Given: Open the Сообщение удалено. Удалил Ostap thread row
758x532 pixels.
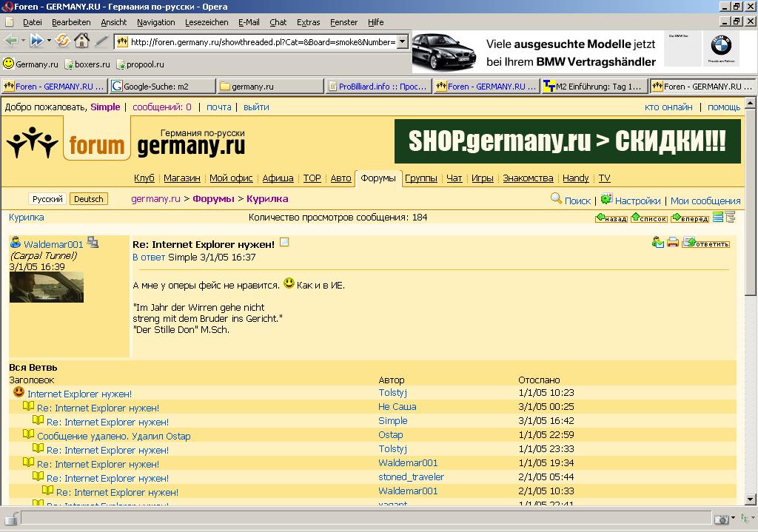Looking at the screenshot, I should [113, 437].
